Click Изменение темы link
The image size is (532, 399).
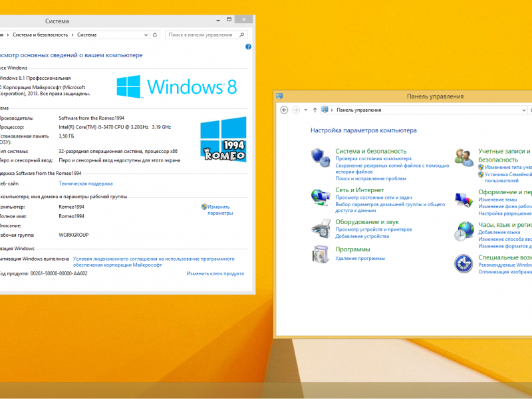497,199
